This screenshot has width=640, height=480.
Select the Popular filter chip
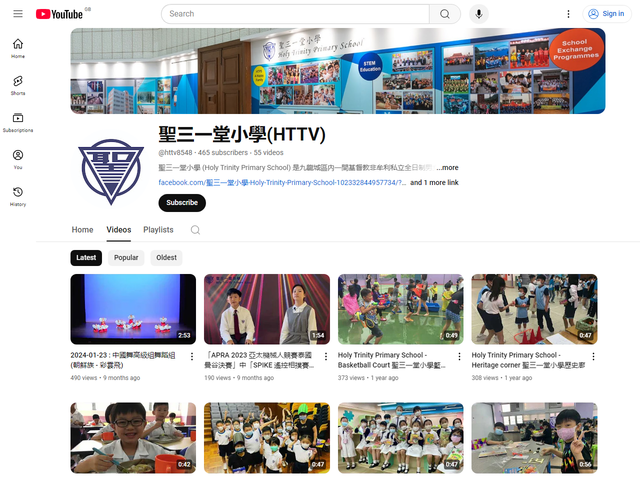pyautogui.click(x=126, y=257)
